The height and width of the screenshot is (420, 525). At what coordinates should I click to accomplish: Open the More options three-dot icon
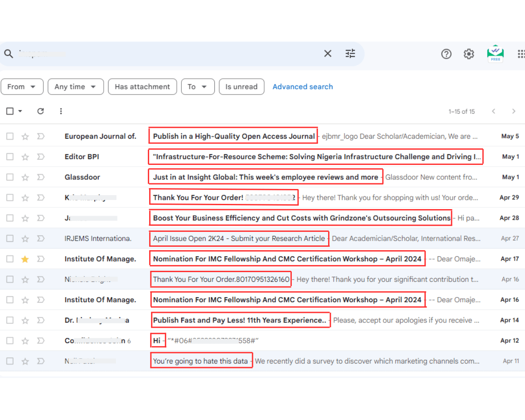[61, 111]
